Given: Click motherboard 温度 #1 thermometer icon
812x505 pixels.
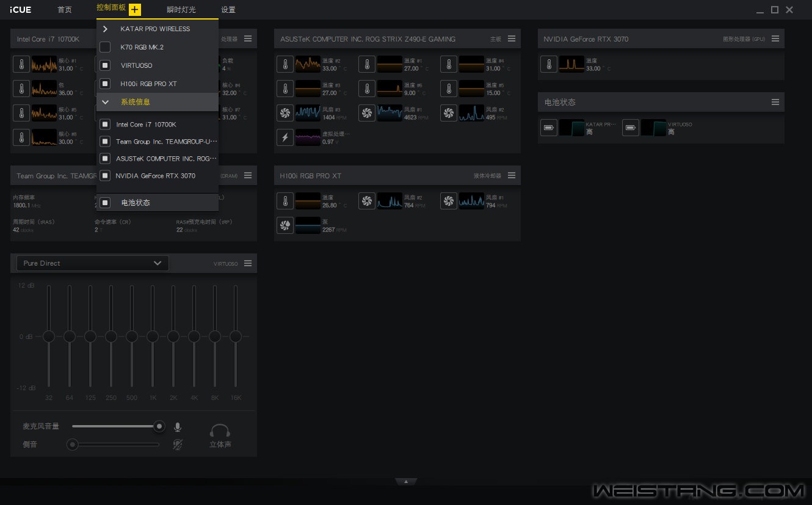Looking at the screenshot, I should [367, 64].
